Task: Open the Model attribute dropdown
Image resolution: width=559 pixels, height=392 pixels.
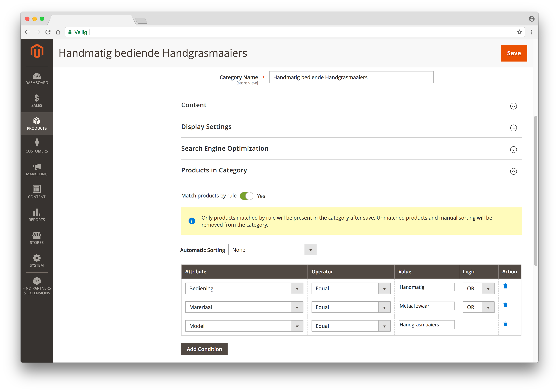Action: click(x=244, y=326)
